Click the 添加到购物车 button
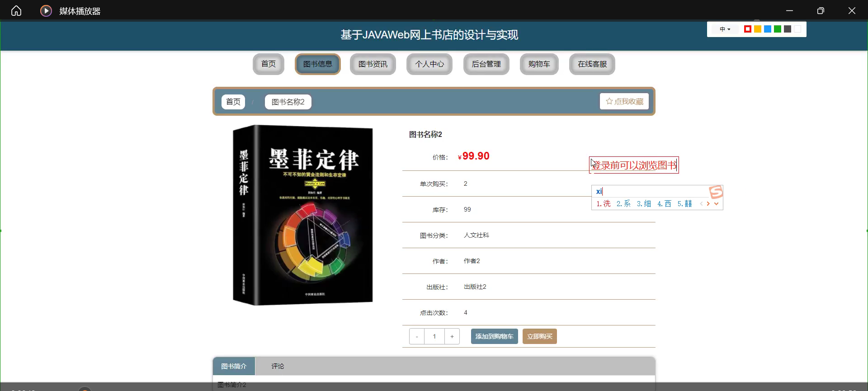Viewport: 868px width, 391px height. click(x=495, y=336)
